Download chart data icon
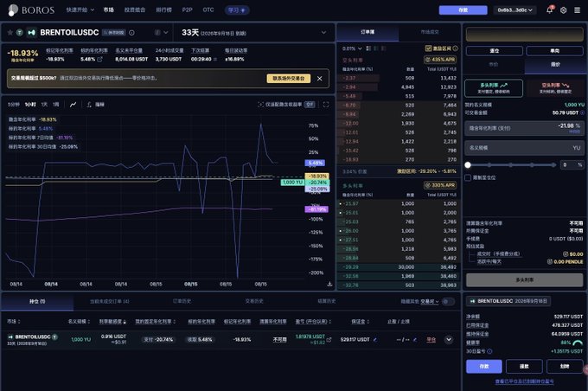Screen dimensions: 588x391 pos(329,284)
